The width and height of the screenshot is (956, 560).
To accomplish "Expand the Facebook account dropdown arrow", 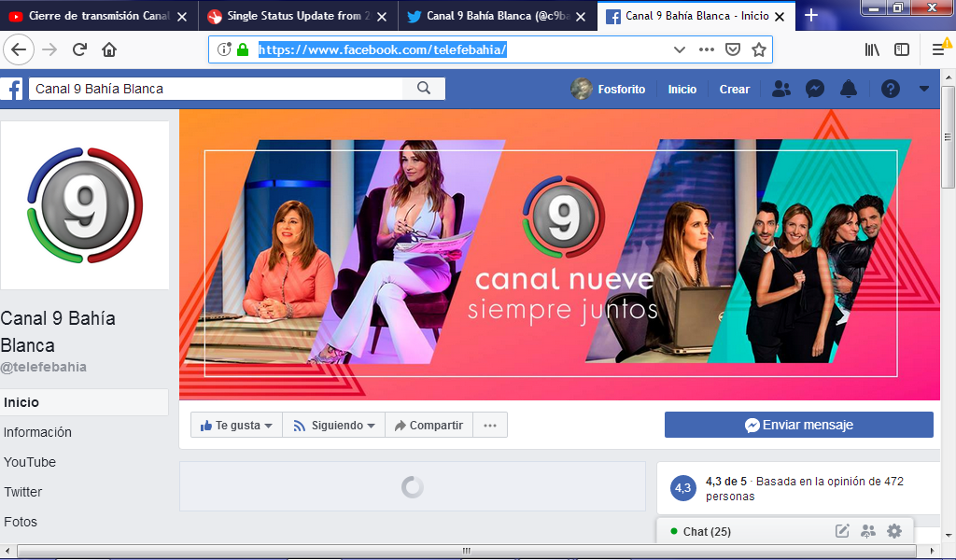I will pyautogui.click(x=923, y=89).
